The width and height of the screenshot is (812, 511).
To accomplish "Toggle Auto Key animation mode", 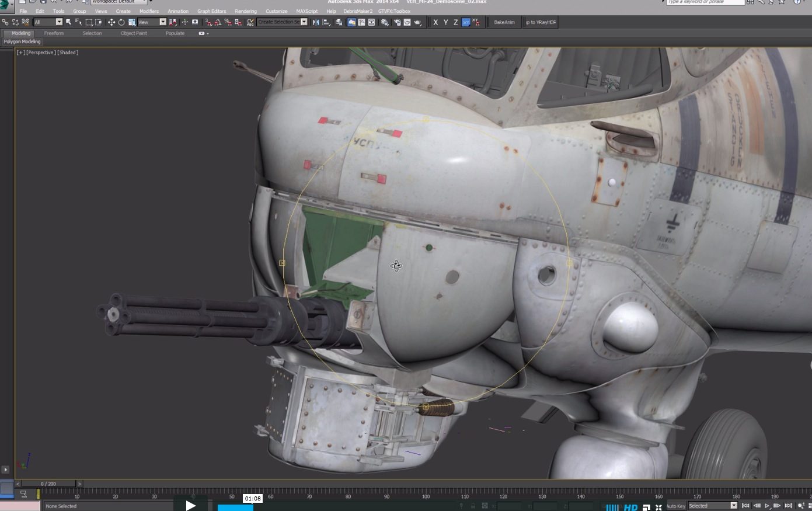I will pos(675,506).
